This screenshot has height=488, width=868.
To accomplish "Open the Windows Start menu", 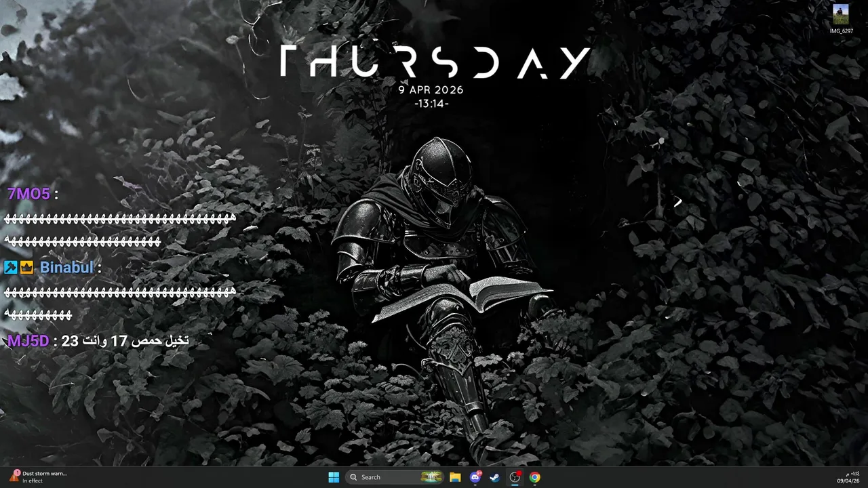I will coord(334,477).
